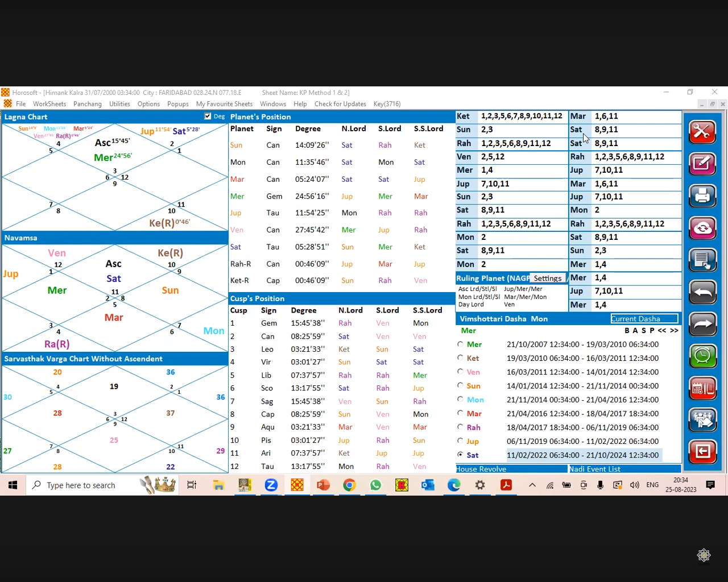Click the green alarm clock icon
This screenshot has height=582, width=728.
[702, 356]
